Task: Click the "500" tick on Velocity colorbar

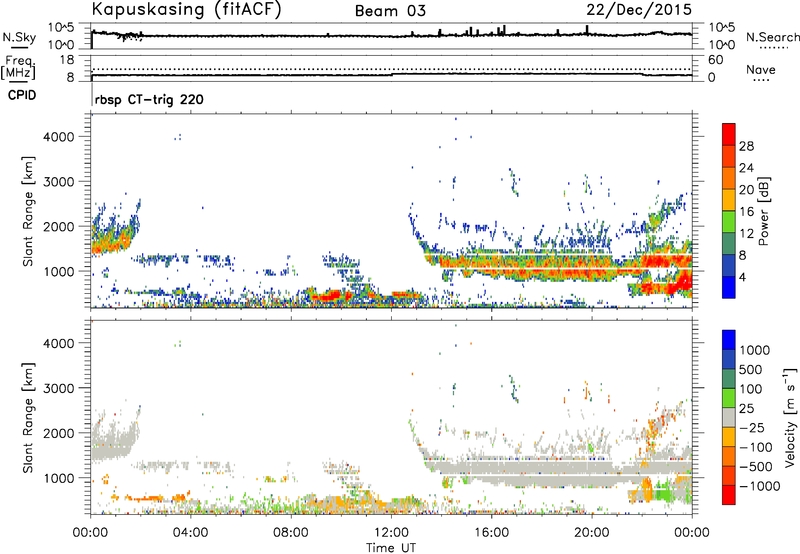Action: tap(751, 369)
